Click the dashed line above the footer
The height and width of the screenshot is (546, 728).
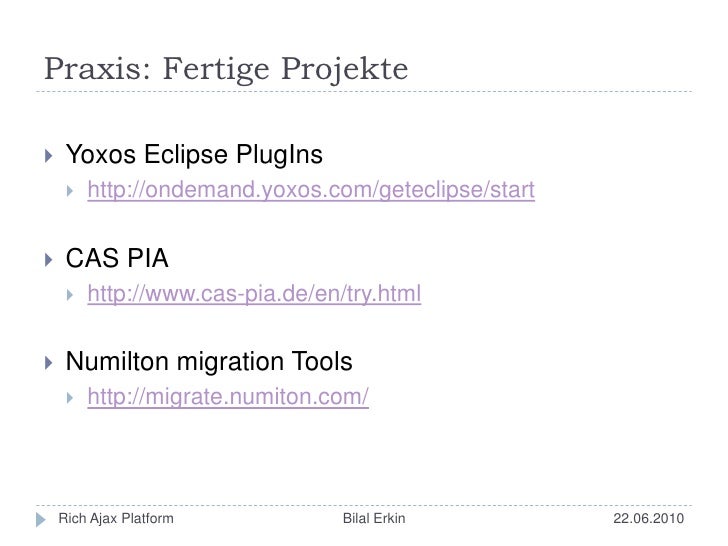pos(364,505)
